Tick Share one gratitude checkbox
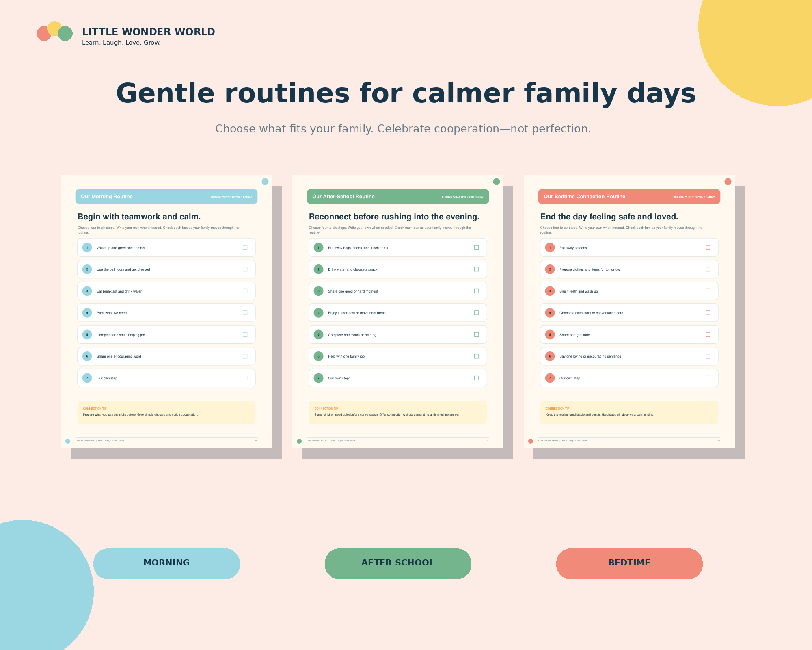Image resolution: width=812 pixels, height=650 pixels. pos(708,334)
